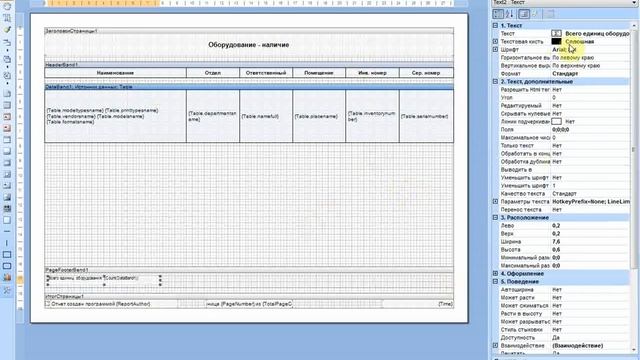Select the 'Сер. номер' header cell
Viewport: 640px width, 360px height.
click(426, 73)
